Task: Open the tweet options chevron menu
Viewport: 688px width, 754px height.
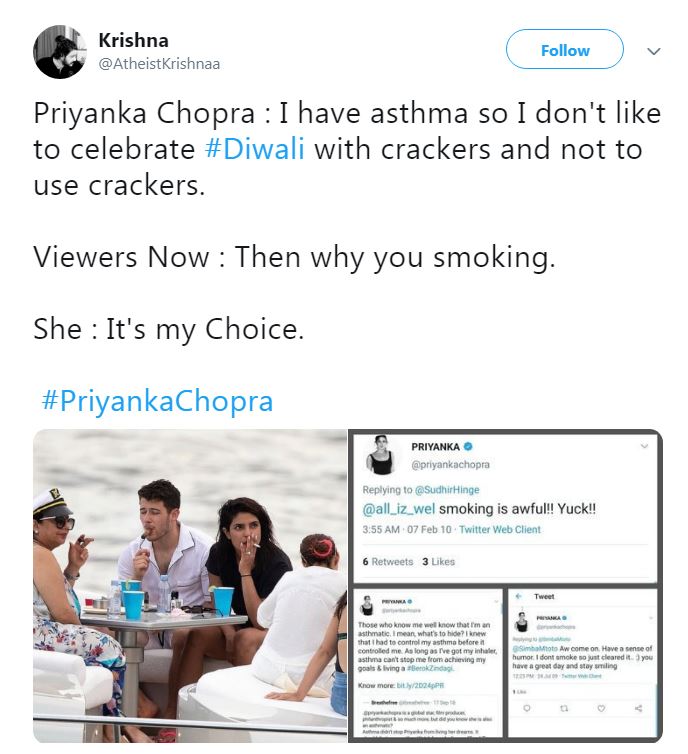Action: pyautogui.click(x=654, y=50)
